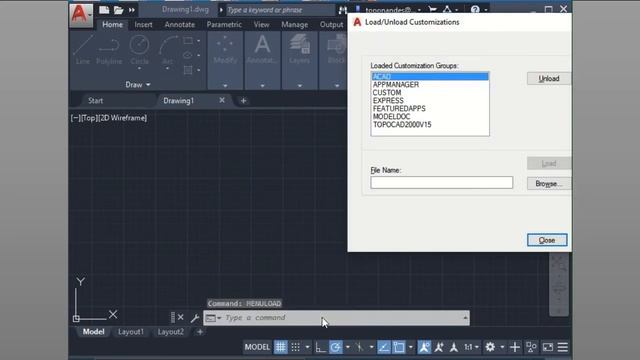This screenshot has height=360, width=640.
Task: Expand the Quick Access toolbar overflow arrows
Action: click(131, 10)
